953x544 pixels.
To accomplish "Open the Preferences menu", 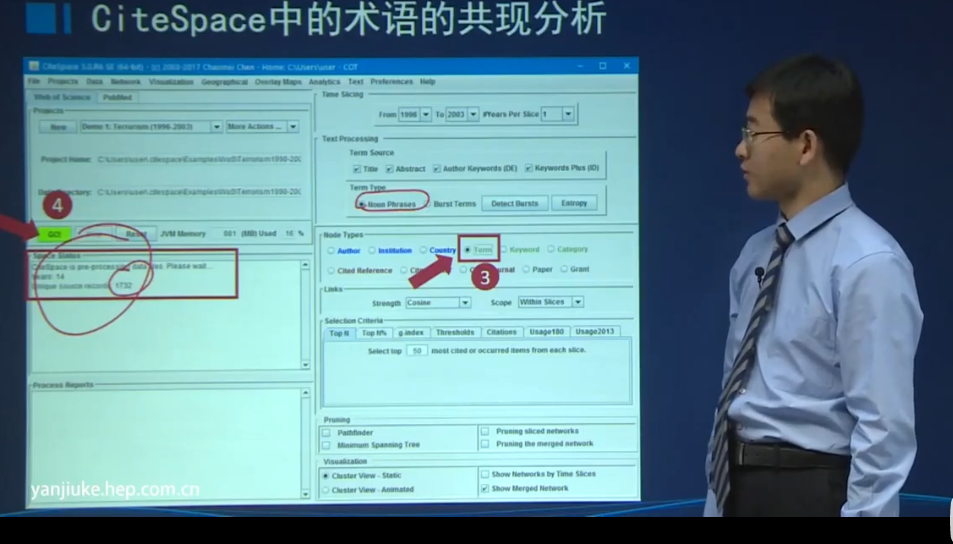I will pyautogui.click(x=391, y=81).
